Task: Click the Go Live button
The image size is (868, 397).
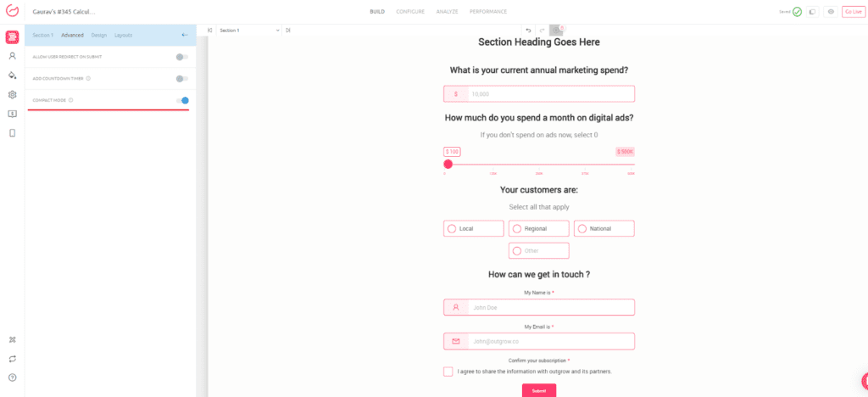Action: 853,12
